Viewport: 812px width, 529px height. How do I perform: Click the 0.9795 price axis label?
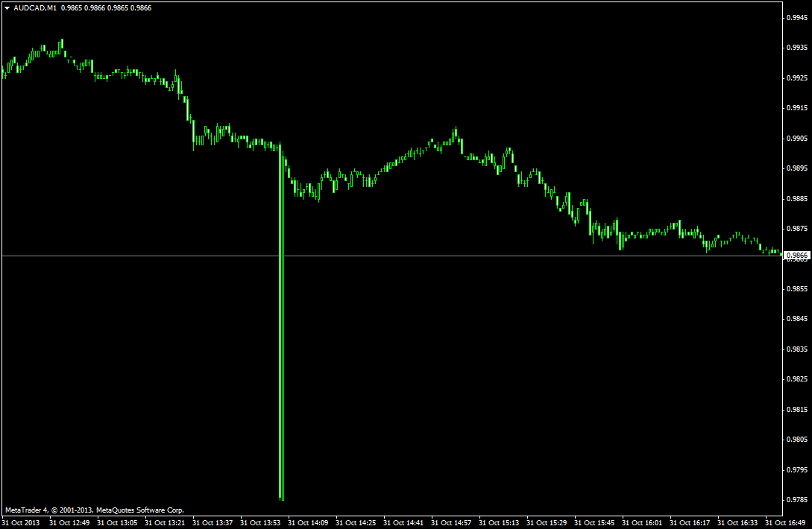click(797, 470)
